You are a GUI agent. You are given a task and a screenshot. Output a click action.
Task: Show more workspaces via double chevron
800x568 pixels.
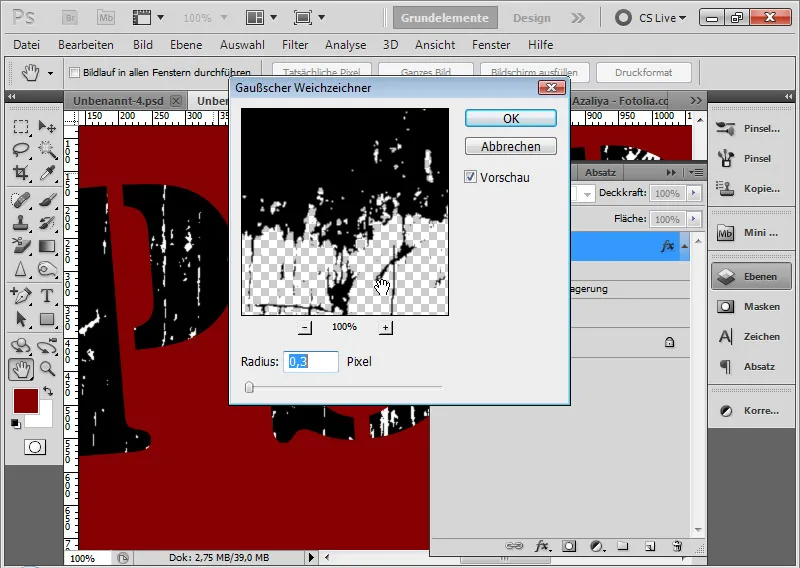578,18
